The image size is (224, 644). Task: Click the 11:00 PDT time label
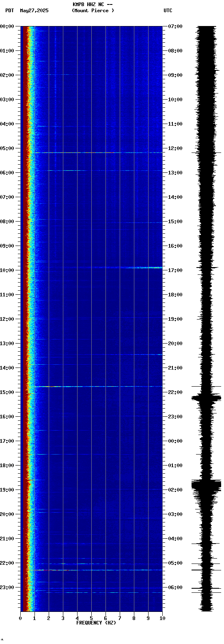[x=7, y=295]
